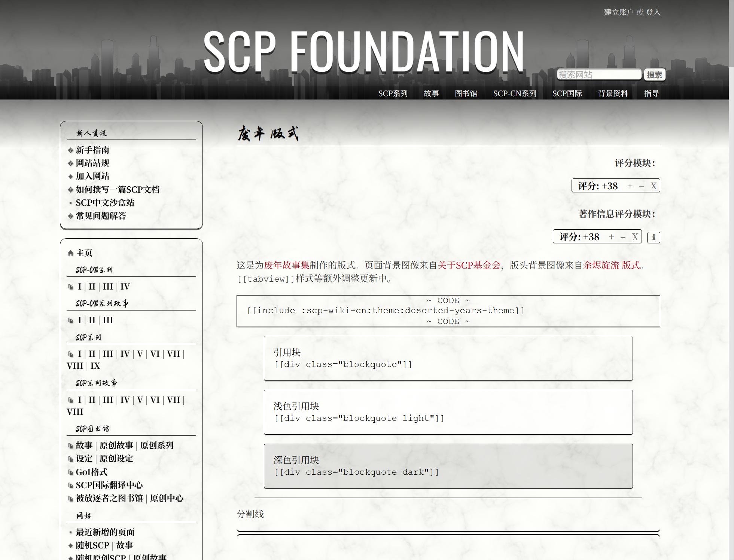Open 新手指南 sidebar link
This screenshot has height=560, width=734.
[x=92, y=150]
